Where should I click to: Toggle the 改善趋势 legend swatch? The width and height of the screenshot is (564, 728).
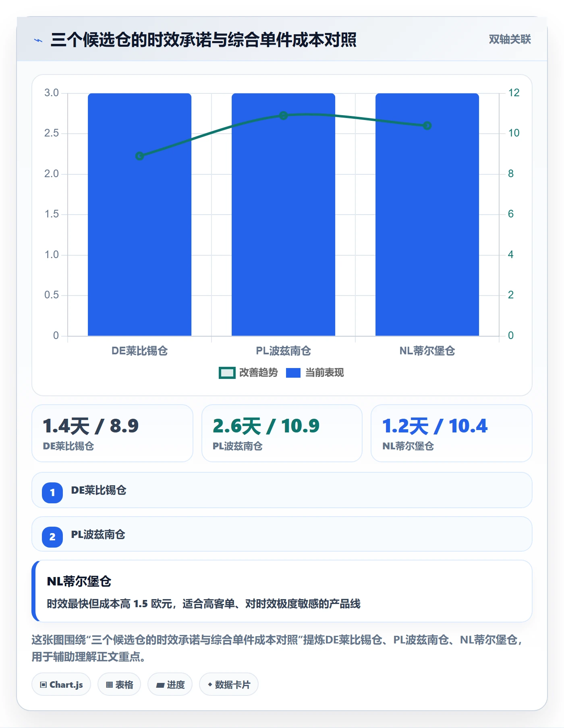point(227,373)
